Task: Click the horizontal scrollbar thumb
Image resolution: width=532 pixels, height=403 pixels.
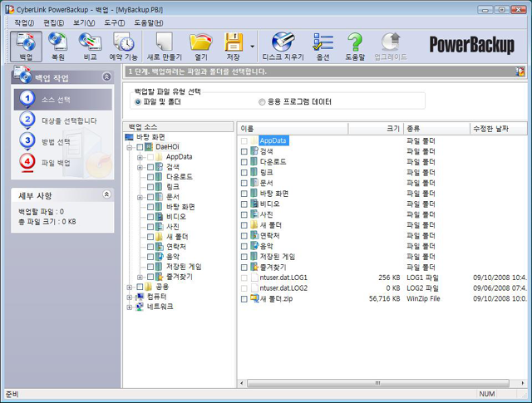Action: tap(378, 383)
